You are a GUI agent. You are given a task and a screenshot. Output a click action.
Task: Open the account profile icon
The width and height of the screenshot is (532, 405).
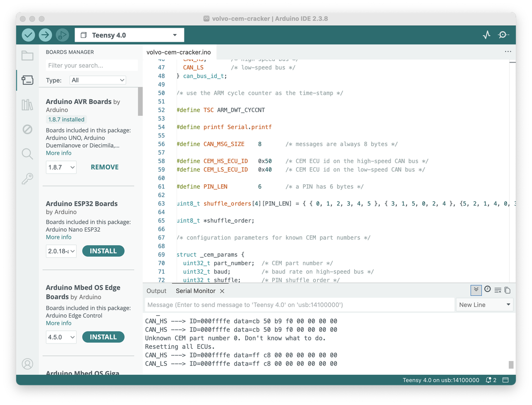pos(27,364)
